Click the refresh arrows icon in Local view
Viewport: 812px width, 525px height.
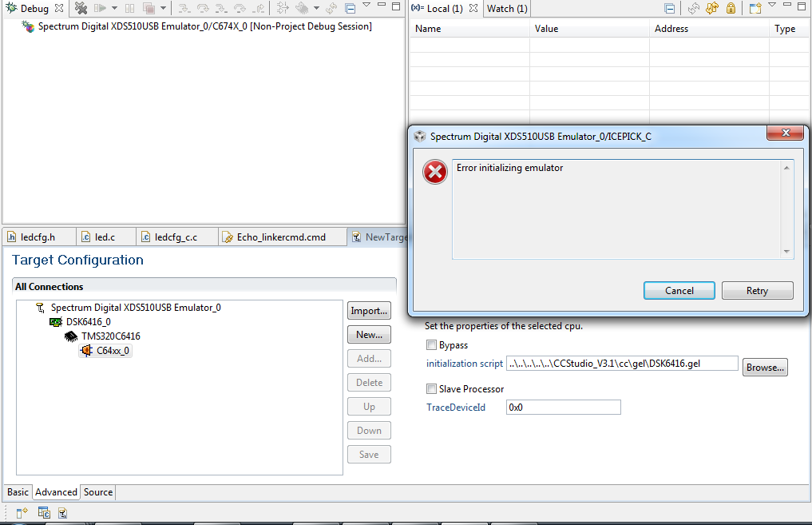point(694,8)
